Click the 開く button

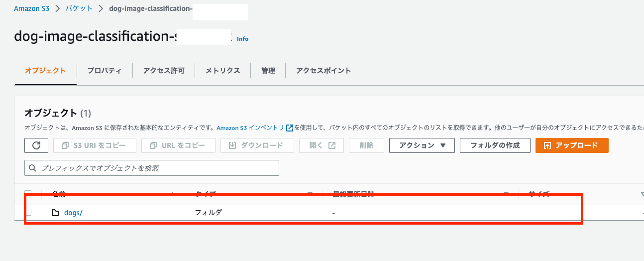point(322,145)
